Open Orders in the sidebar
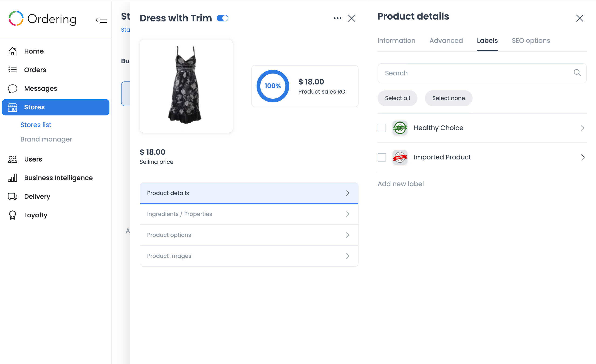This screenshot has width=596, height=364. (x=56, y=70)
